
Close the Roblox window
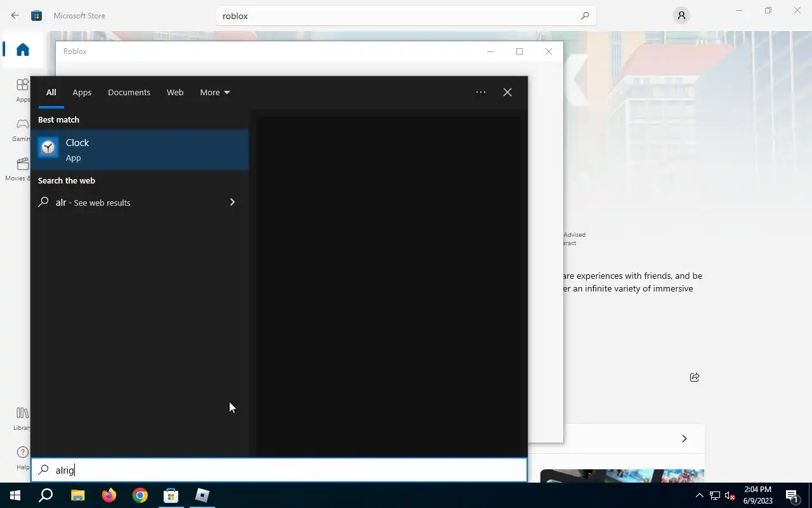point(549,51)
